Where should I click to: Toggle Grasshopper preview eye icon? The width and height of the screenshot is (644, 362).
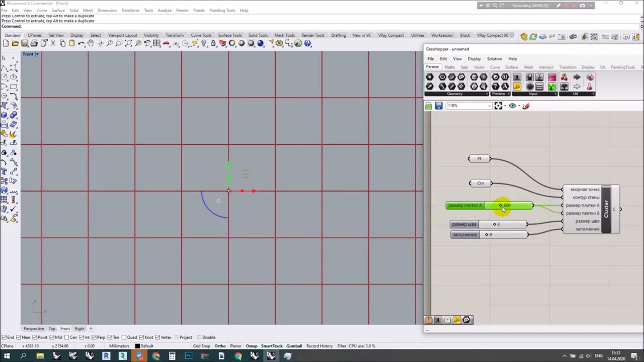[512, 106]
